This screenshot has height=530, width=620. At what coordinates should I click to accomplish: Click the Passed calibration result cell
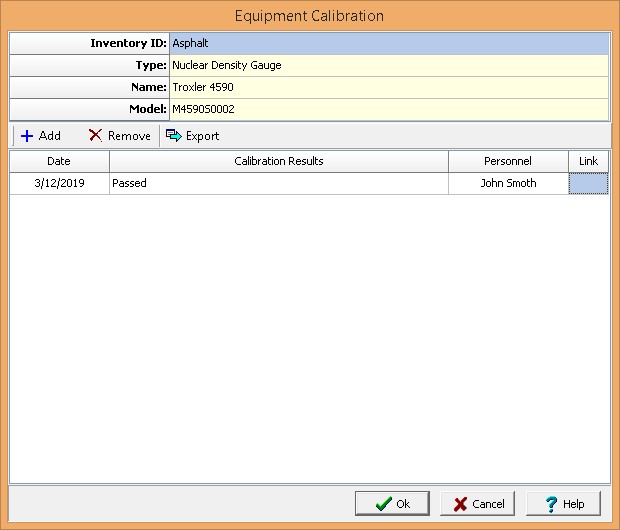278,183
